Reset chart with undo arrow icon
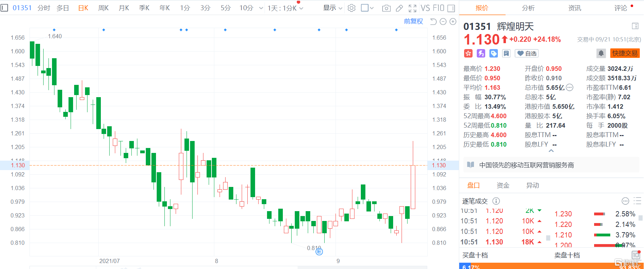Image resolution: width=644 pixels, height=269 pixels. 433,22
